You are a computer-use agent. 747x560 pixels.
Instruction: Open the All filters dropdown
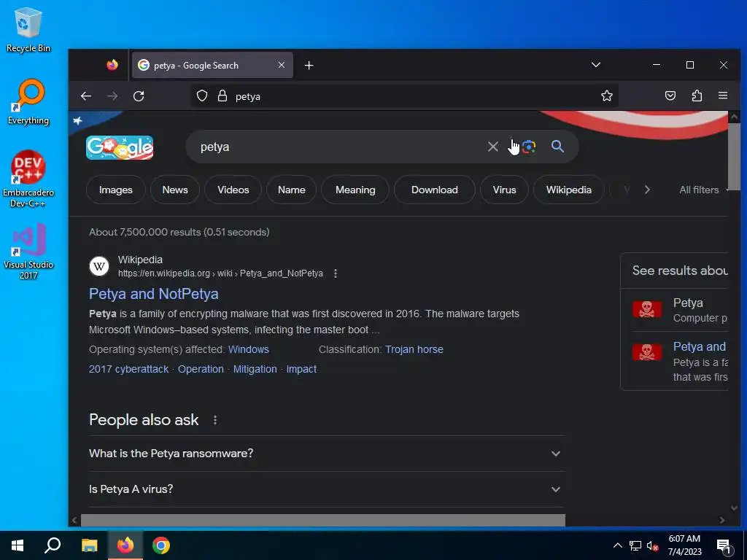click(x=703, y=190)
